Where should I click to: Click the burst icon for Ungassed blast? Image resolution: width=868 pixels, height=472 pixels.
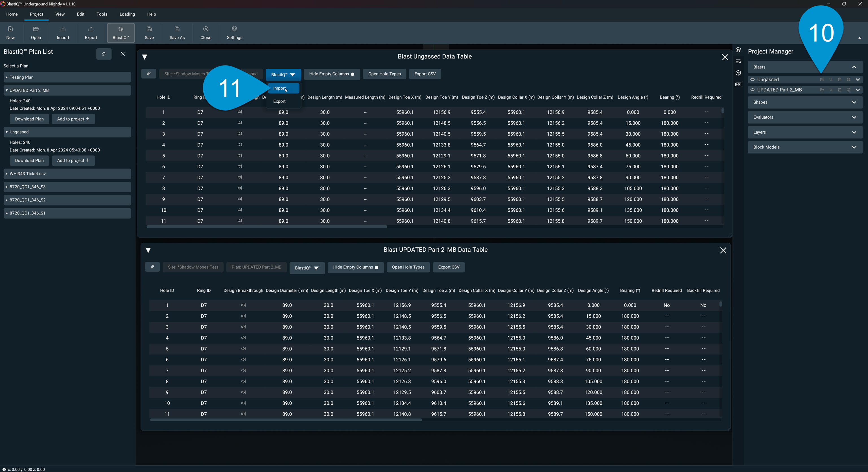coord(830,80)
